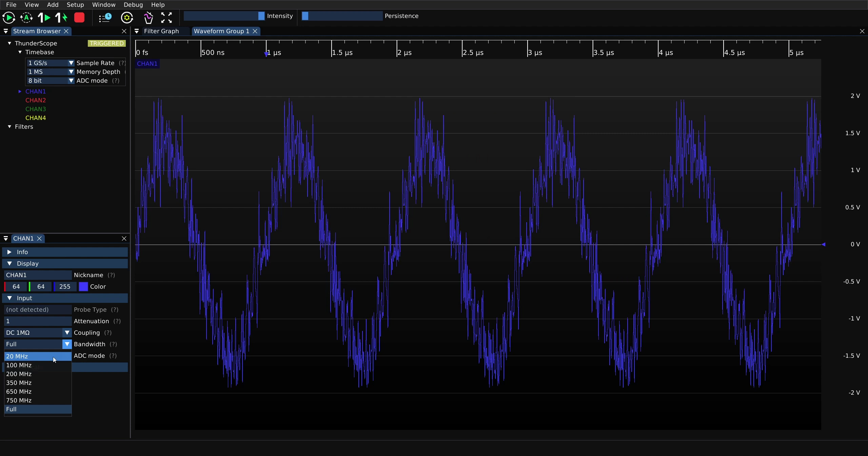The image size is (868, 456).
Task: Open the CHAN1 properties panel menu icon
Action: (x=6, y=239)
